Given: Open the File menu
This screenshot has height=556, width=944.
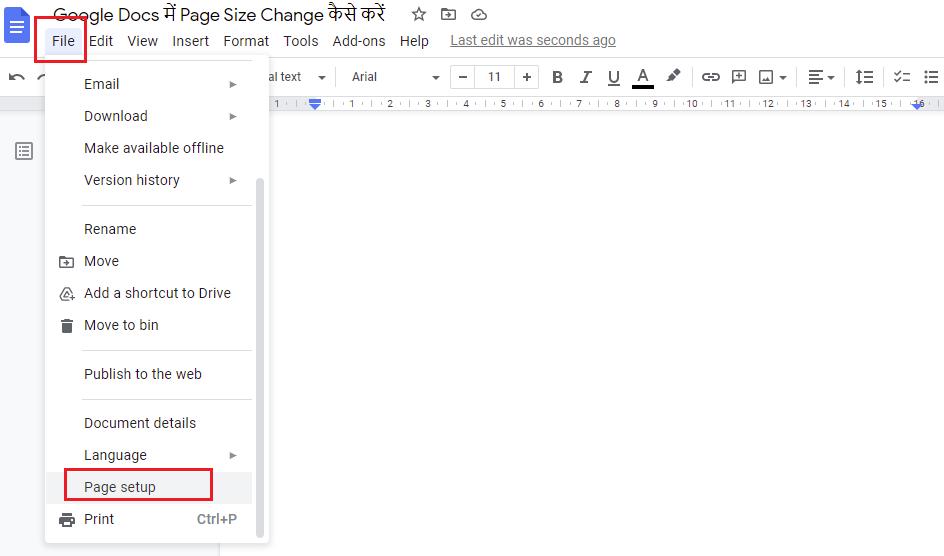Looking at the screenshot, I should [63, 41].
